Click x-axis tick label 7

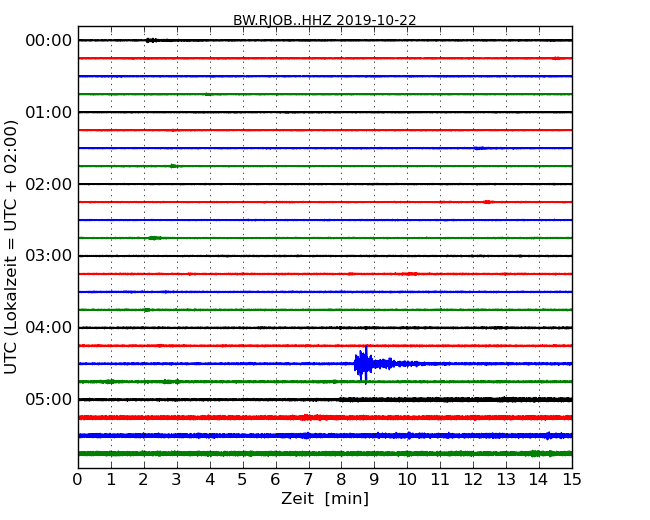click(308, 479)
